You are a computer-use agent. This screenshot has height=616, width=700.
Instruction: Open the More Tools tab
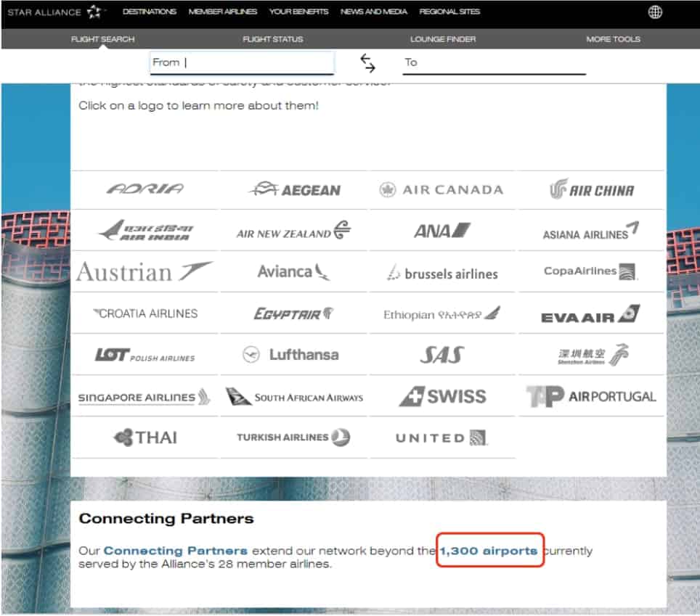[x=613, y=39]
